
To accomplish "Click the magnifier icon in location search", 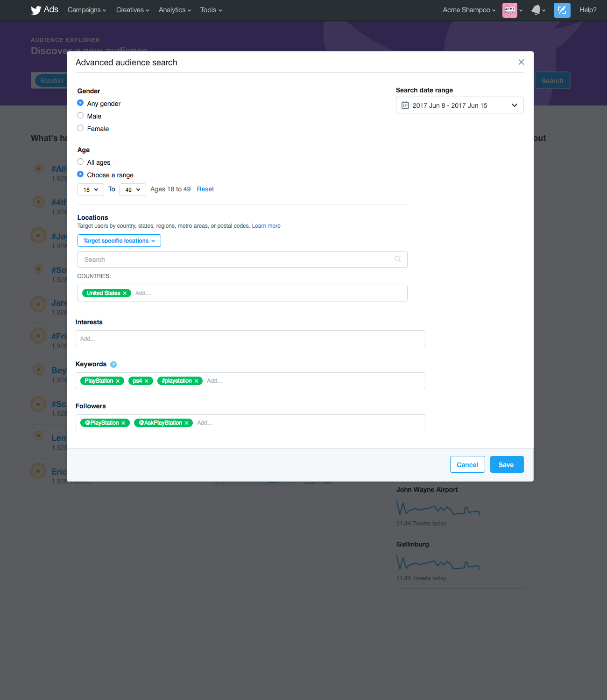I will (x=398, y=259).
